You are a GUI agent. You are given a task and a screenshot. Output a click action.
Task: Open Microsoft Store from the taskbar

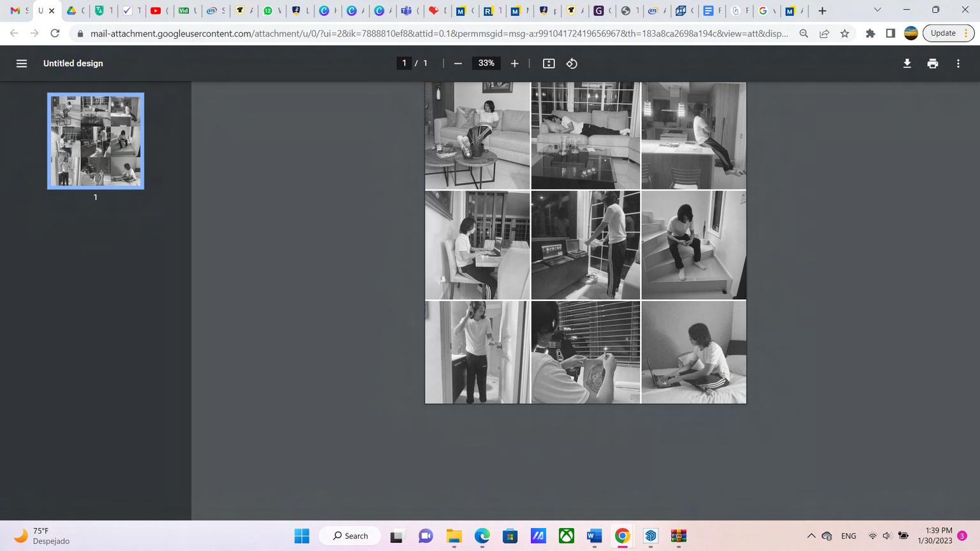tap(510, 536)
